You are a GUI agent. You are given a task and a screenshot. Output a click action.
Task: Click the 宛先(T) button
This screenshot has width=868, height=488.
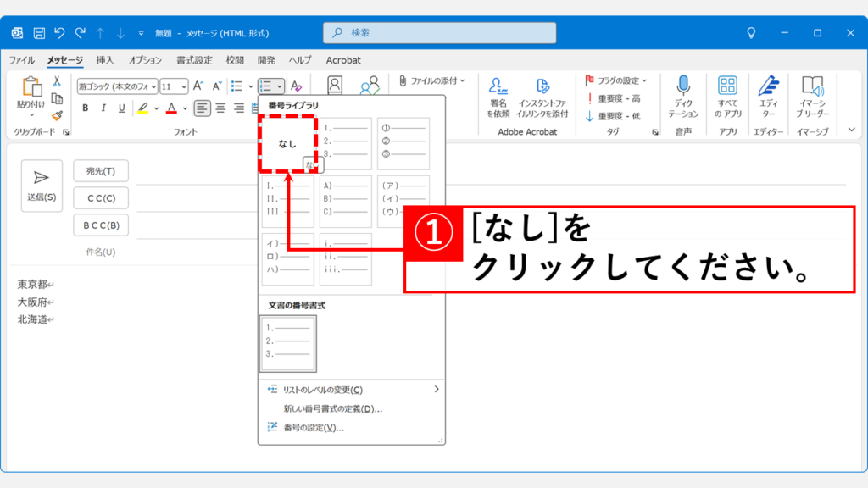101,171
